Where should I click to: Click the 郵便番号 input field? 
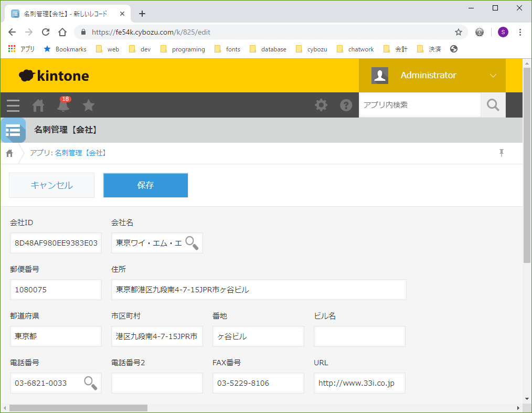point(56,290)
